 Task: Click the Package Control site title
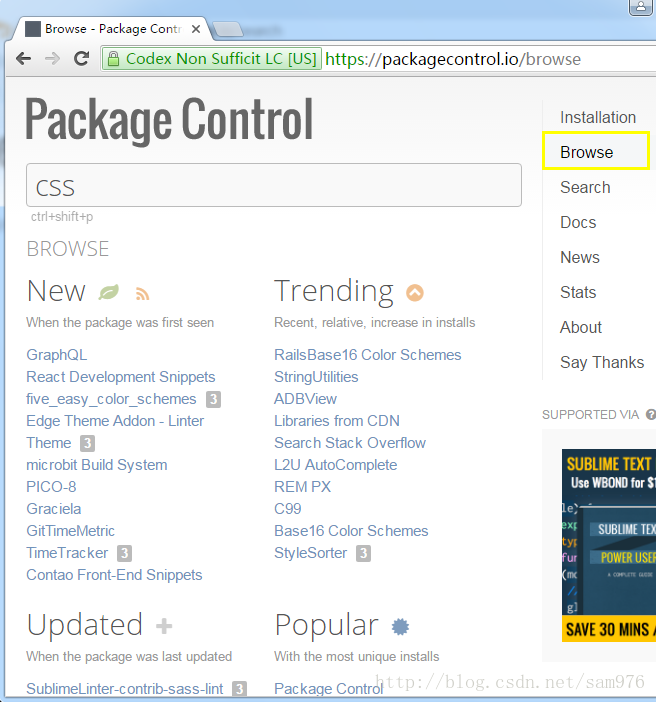click(169, 120)
